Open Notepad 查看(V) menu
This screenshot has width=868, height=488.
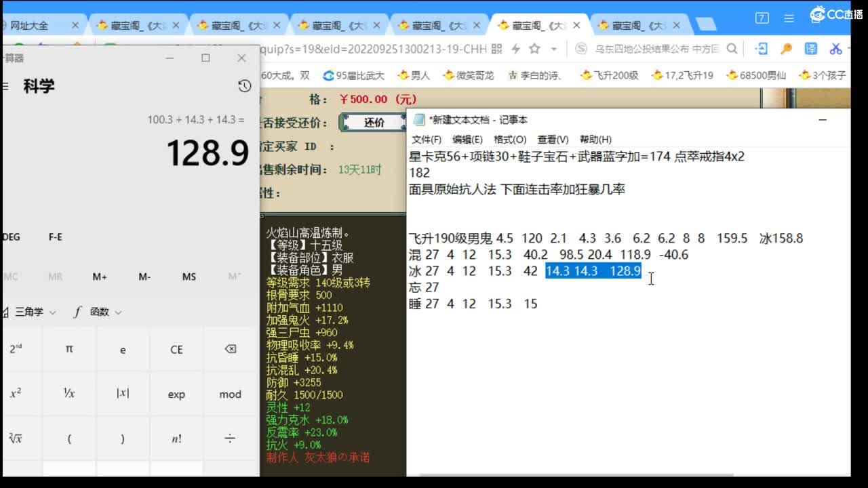pyautogui.click(x=553, y=140)
